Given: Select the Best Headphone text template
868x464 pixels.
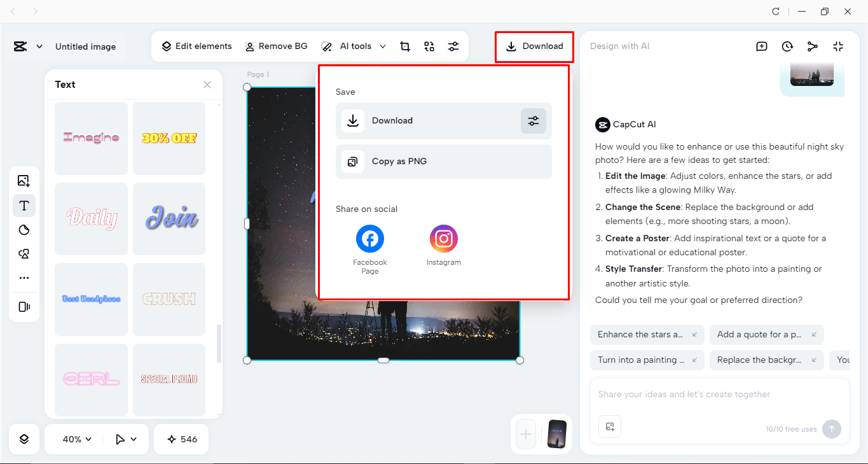Looking at the screenshot, I should pyautogui.click(x=92, y=299).
